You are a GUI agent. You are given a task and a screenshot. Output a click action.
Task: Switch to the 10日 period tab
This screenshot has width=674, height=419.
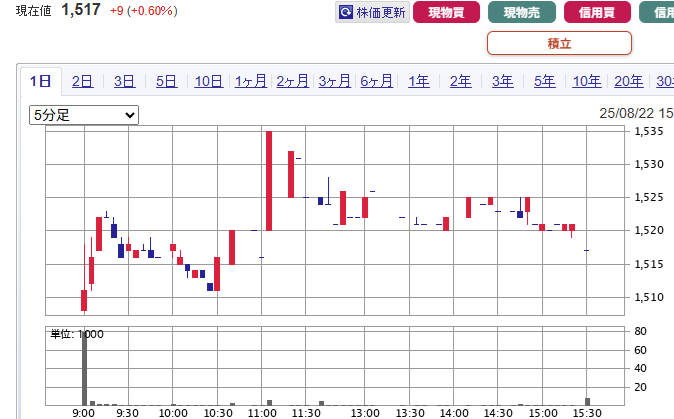pyautogui.click(x=208, y=81)
